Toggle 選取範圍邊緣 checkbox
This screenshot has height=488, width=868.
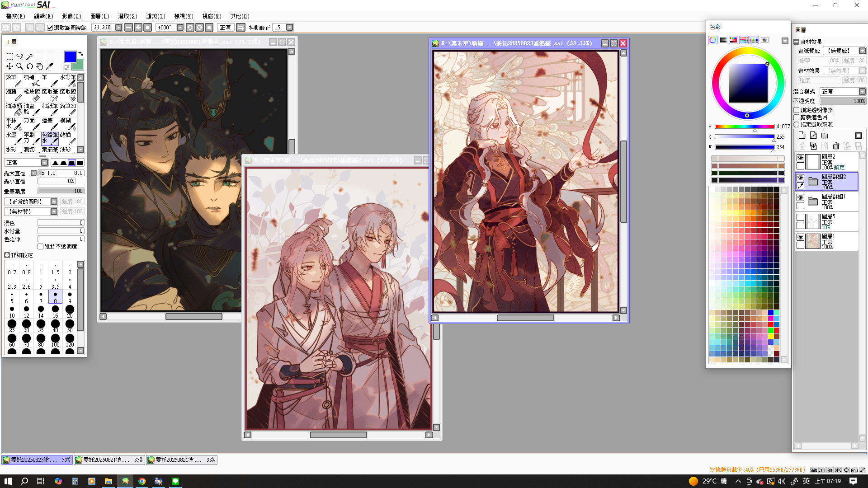pos(50,28)
